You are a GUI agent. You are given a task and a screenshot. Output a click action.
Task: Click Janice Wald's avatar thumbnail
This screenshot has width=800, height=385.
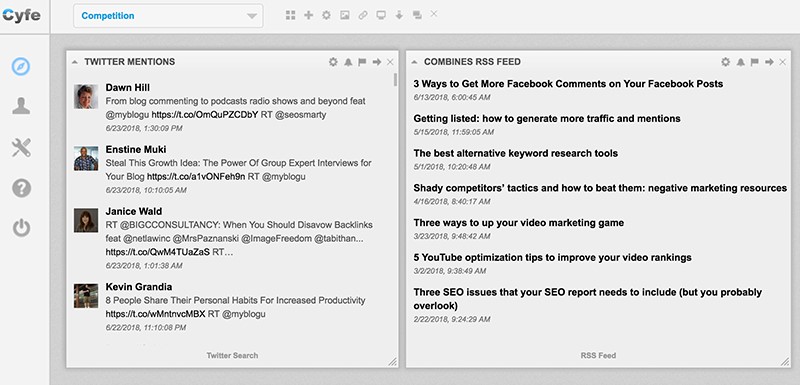click(86, 220)
